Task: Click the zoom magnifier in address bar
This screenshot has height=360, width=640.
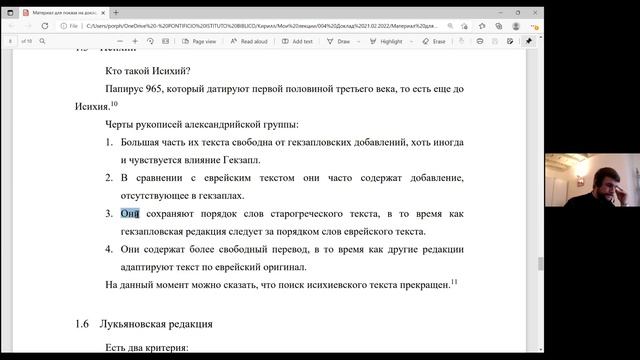Action: [450, 26]
